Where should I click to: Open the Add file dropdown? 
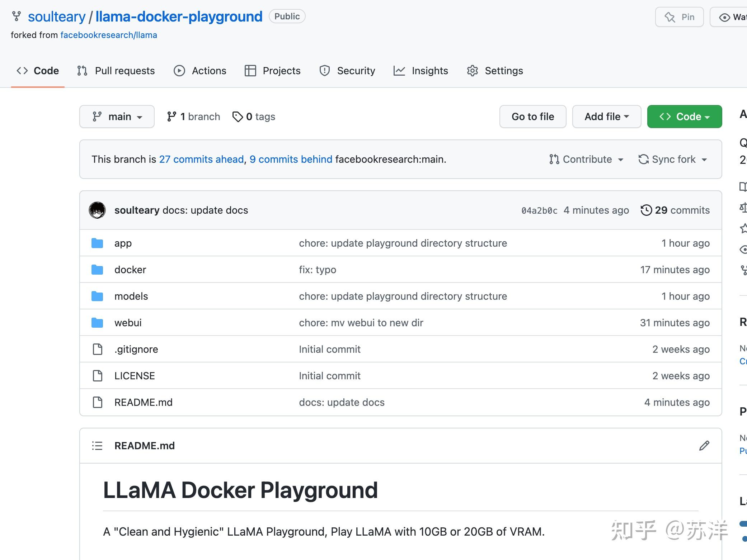[x=606, y=117]
